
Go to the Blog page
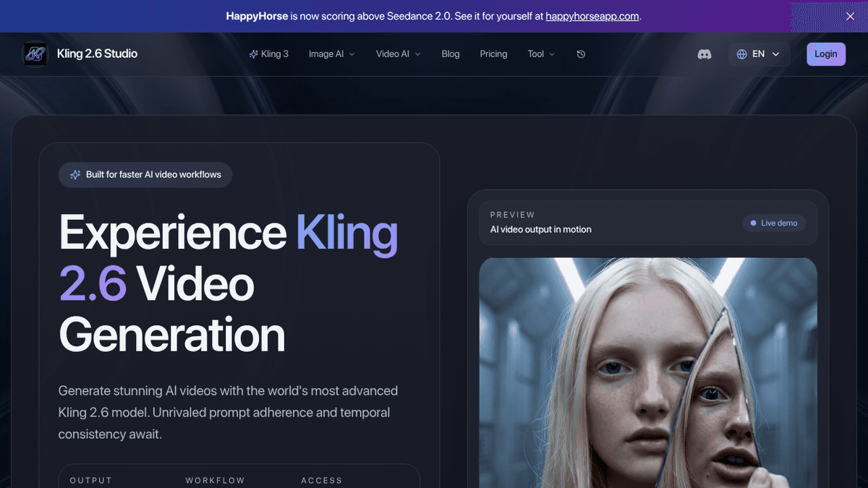(x=451, y=54)
